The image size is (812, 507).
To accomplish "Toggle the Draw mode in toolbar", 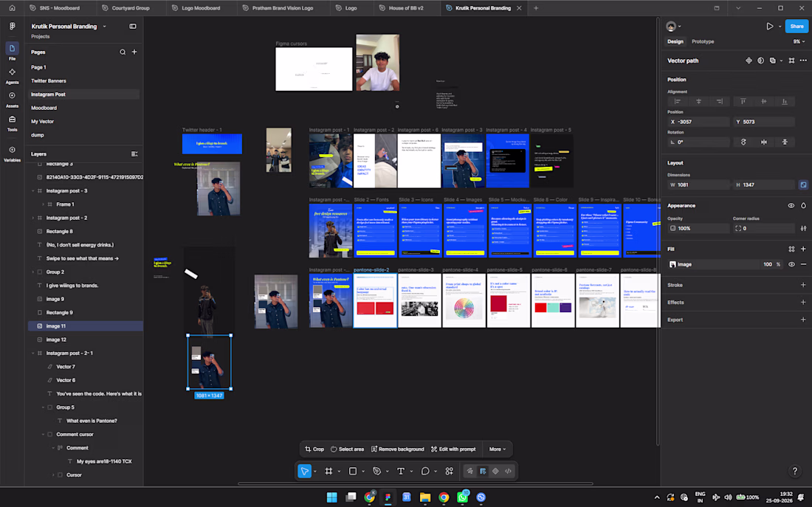I will pos(469,472).
